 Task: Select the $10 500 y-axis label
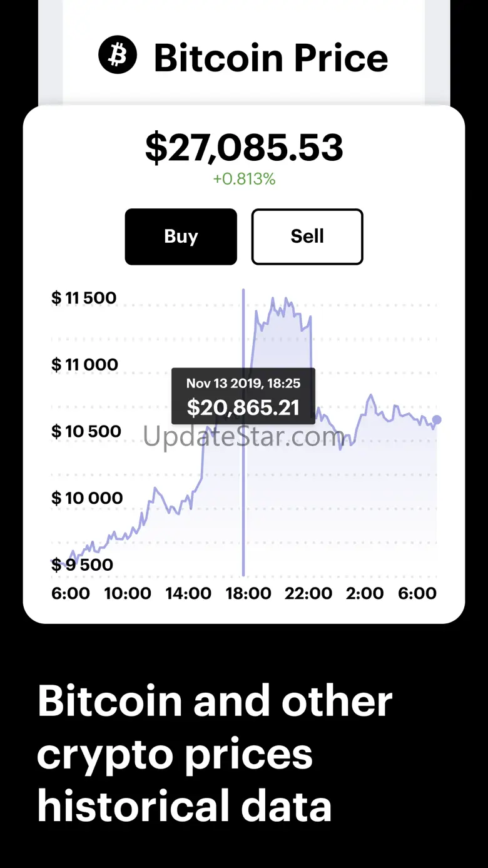click(86, 431)
